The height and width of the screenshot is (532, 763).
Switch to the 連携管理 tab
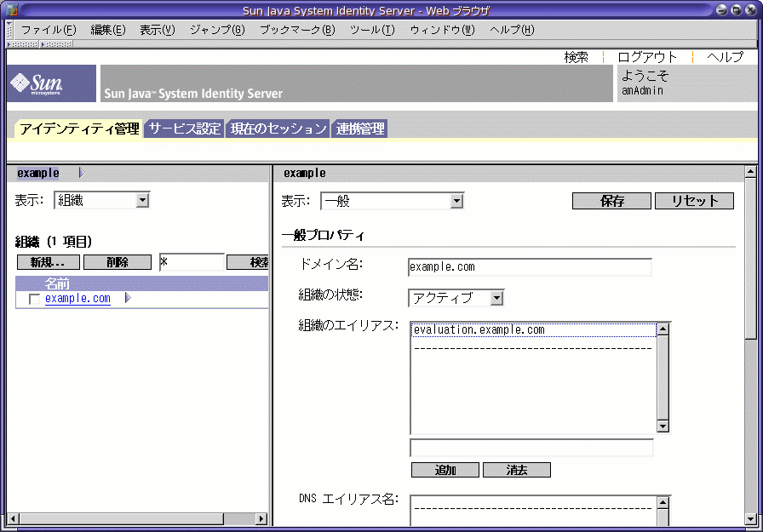[359, 129]
